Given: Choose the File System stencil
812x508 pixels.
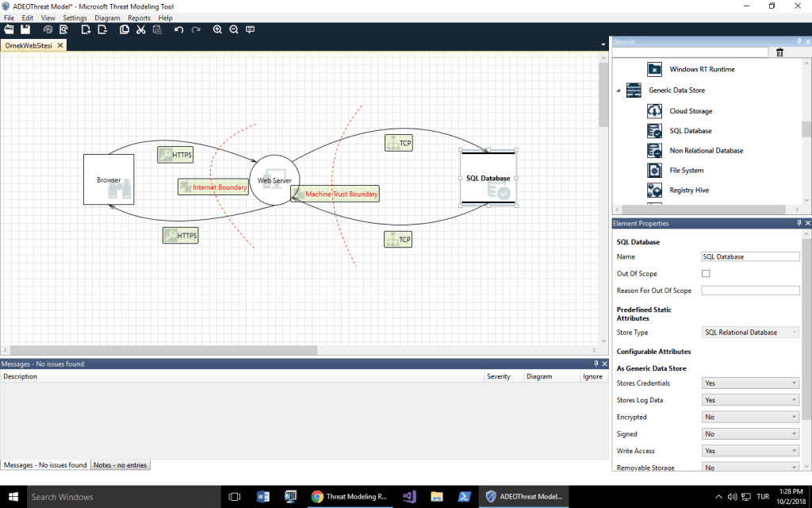Looking at the screenshot, I should [x=676, y=170].
